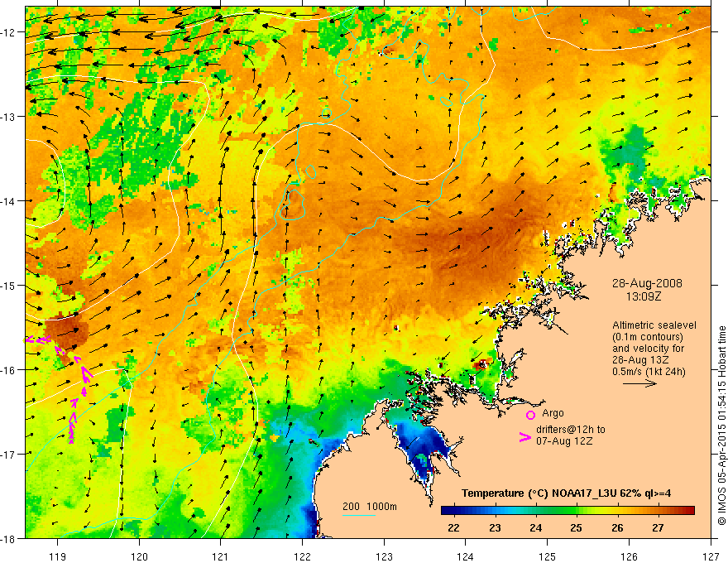Click the '200 1000m' depth label
Screen dimensions: 728x563
370,507
